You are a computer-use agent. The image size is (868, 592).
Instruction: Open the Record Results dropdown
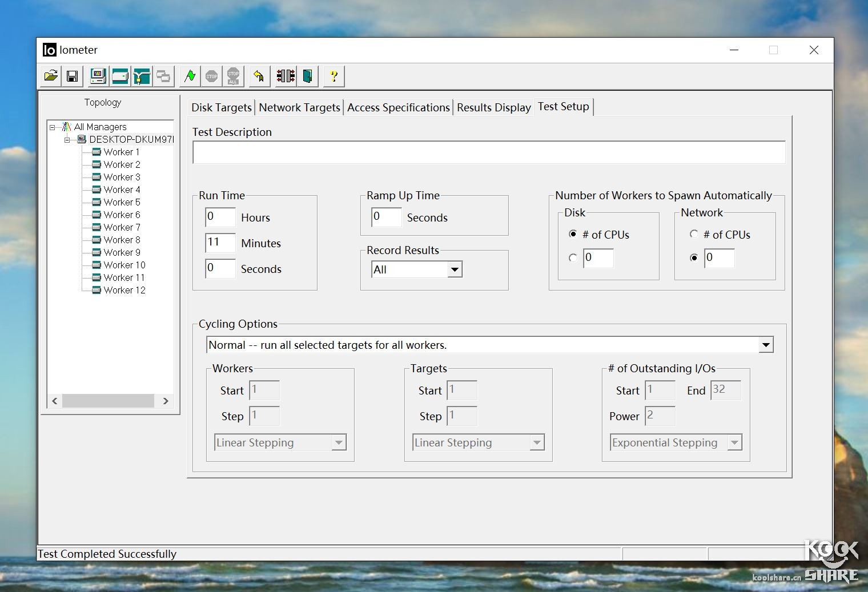[455, 269]
